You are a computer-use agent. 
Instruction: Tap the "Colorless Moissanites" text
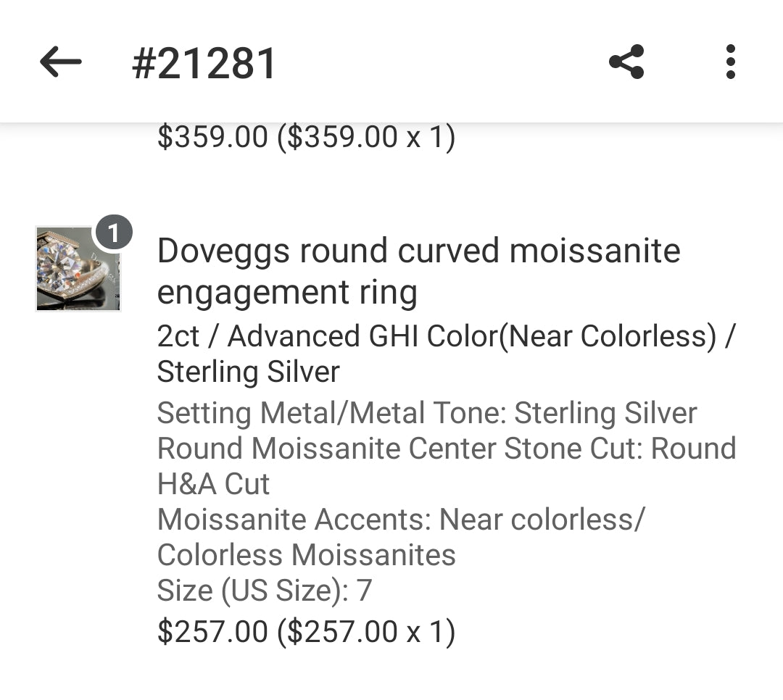pos(306,555)
